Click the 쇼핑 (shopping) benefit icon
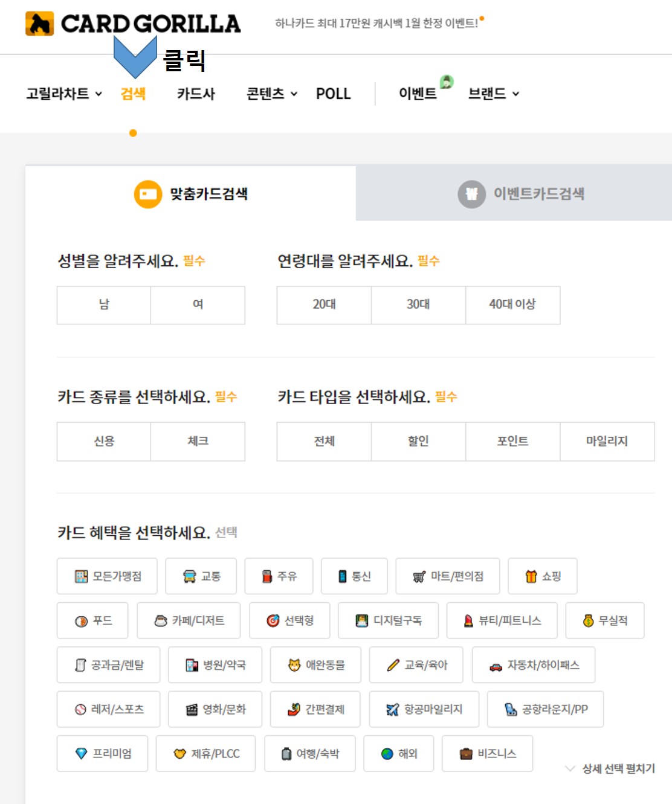The height and width of the screenshot is (804, 672). click(x=542, y=576)
